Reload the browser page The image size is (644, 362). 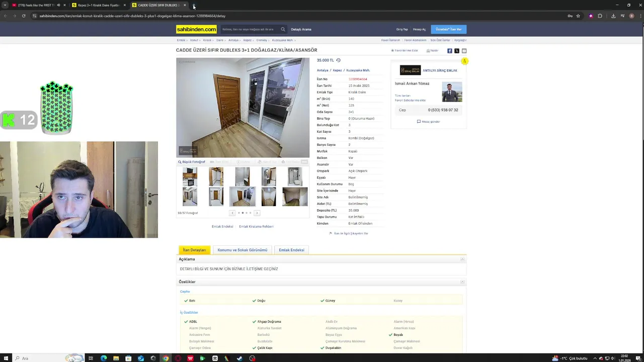pos(24,16)
